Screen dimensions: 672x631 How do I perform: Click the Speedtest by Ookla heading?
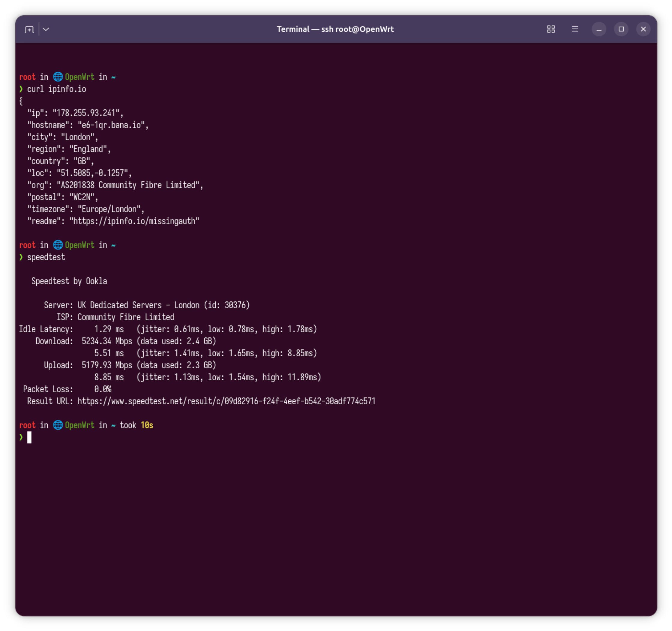point(69,281)
